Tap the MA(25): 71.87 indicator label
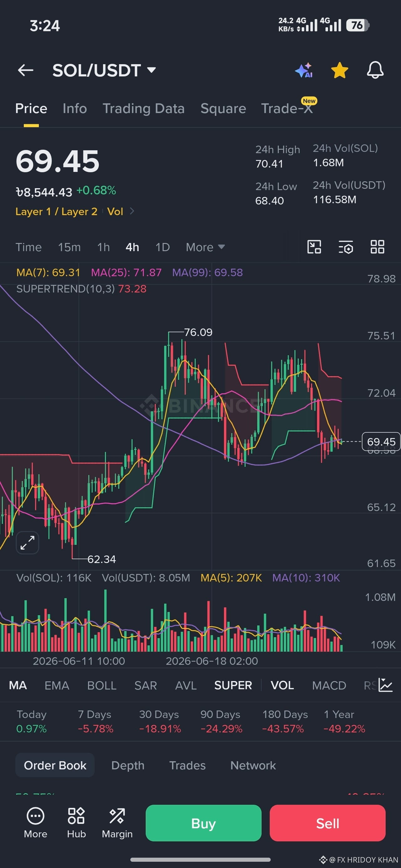 click(127, 272)
